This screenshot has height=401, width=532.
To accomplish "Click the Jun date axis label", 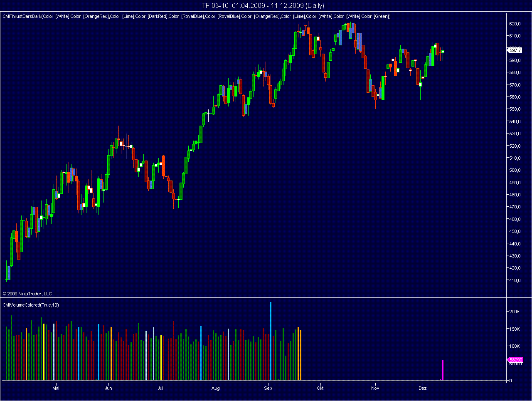I will pyautogui.click(x=108, y=388).
